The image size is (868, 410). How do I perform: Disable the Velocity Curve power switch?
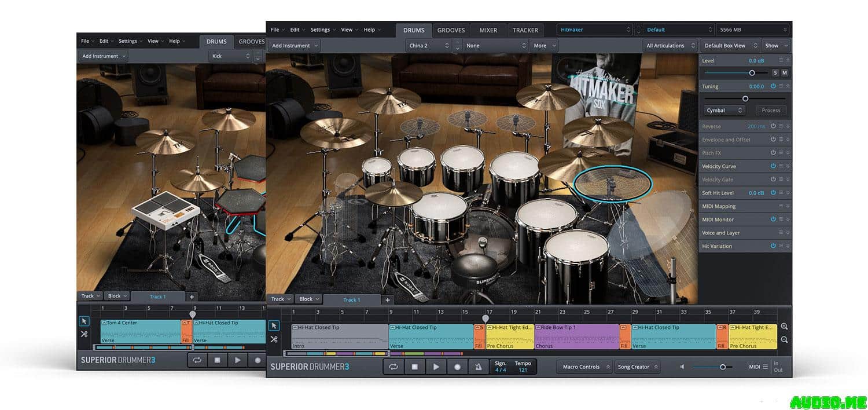point(773,166)
